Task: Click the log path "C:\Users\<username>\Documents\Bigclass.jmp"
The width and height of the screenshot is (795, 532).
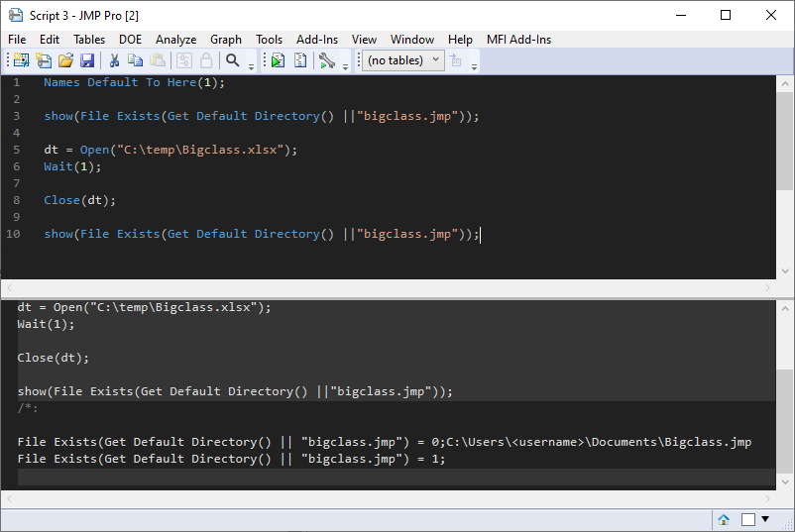Action: point(599,442)
